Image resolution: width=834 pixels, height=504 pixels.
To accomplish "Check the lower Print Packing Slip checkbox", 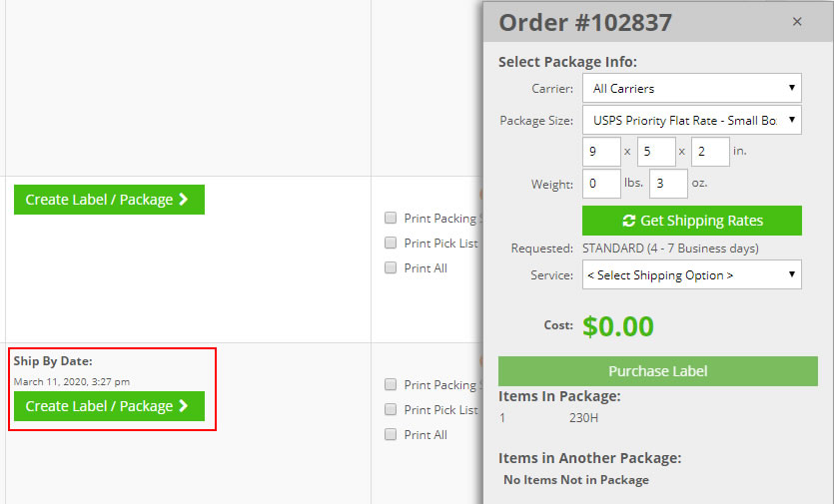I will (392, 384).
